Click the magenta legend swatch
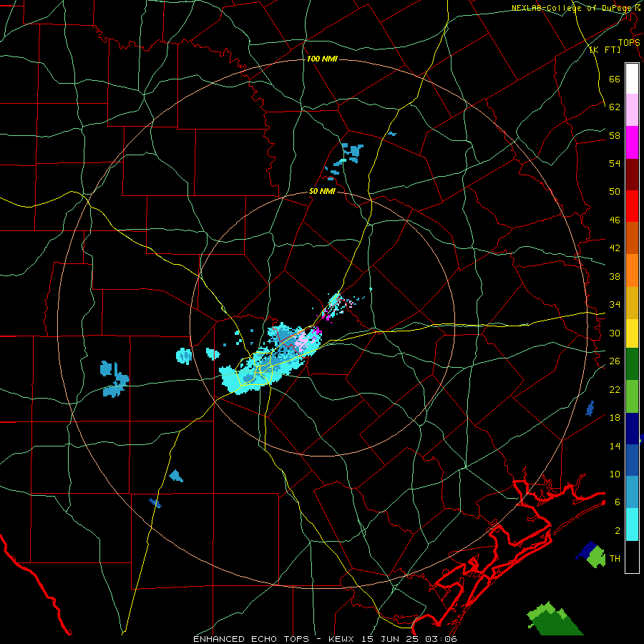This screenshot has height=644, width=644. (632, 142)
